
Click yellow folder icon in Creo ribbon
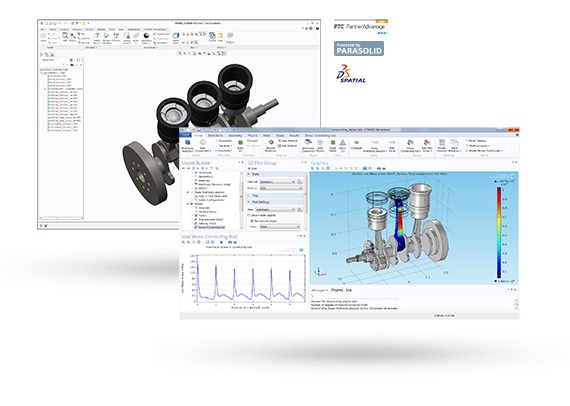click(x=220, y=36)
